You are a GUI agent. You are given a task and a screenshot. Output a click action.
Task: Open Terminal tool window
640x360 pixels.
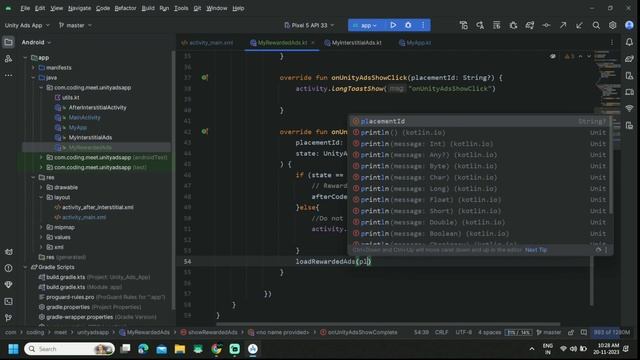click(x=8, y=301)
